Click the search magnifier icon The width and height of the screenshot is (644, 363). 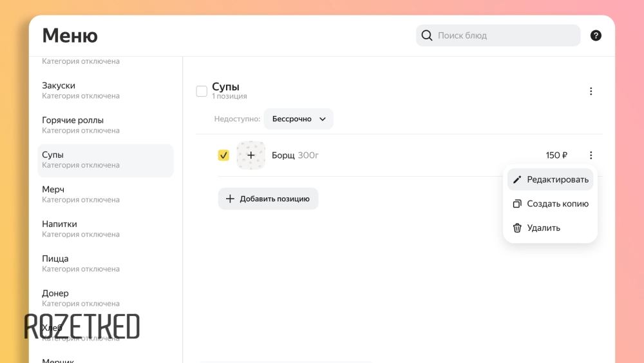(x=426, y=35)
